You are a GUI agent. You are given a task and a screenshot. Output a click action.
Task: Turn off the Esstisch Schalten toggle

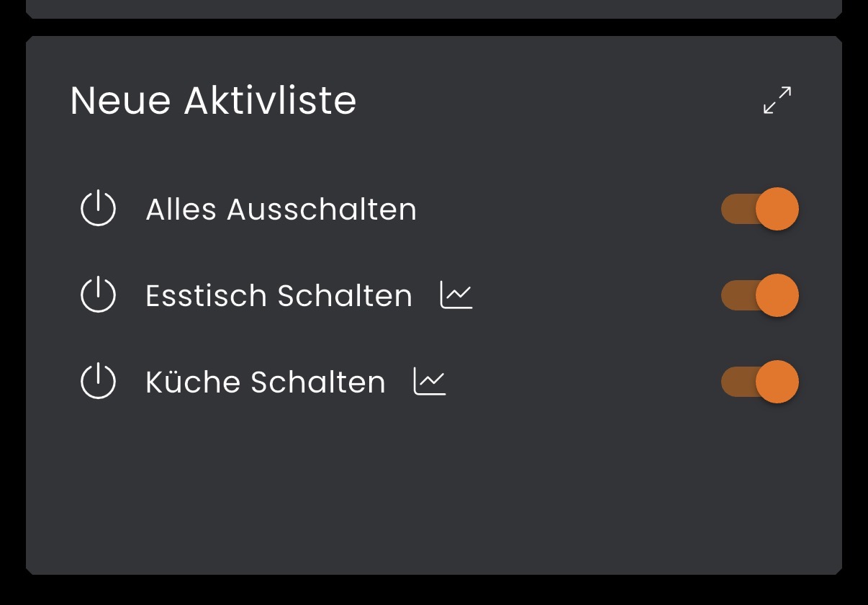[760, 295]
